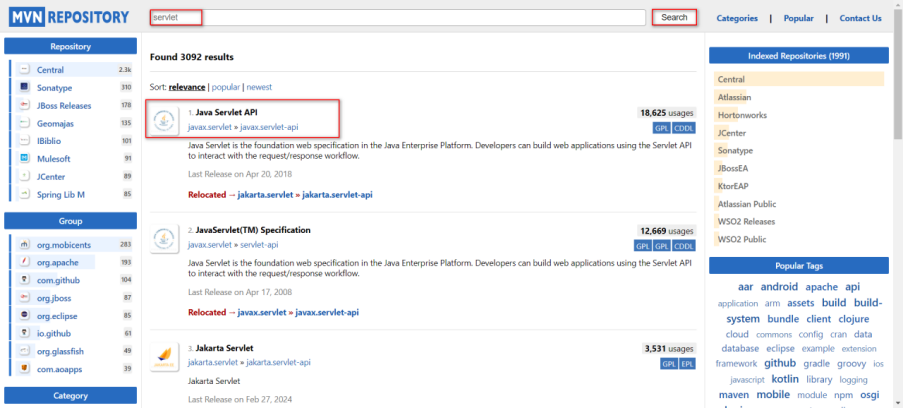
Task: Click the CDDL license tag on Java Servlet API
Action: click(684, 128)
